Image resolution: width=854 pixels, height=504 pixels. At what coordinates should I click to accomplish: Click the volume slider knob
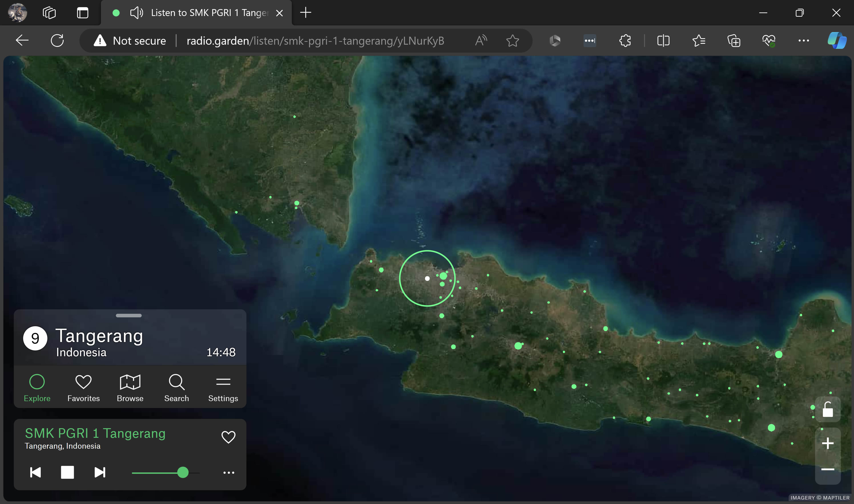[x=183, y=472]
